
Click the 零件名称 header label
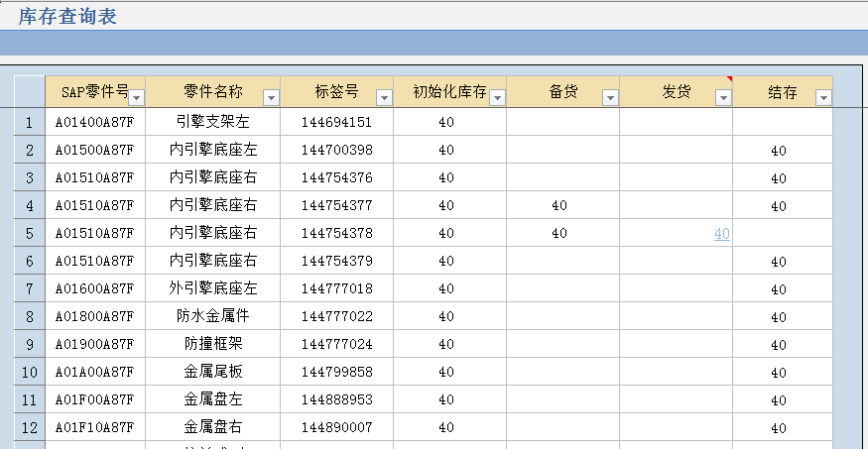[x=213, y=92]
